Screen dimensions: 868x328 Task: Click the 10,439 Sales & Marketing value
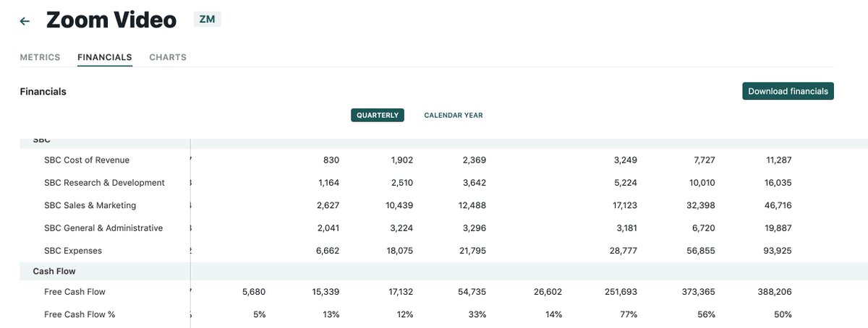[399, 205]
